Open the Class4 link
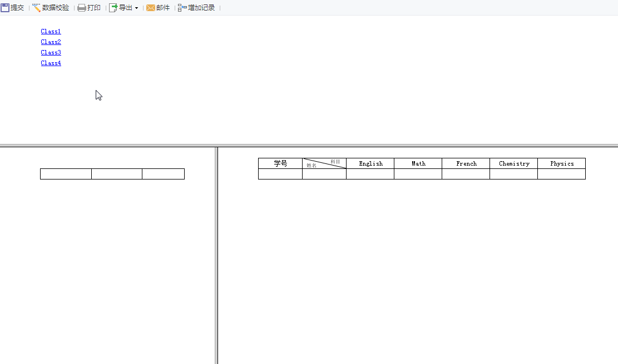The width and height of the screenshot is (618, 364). (x=51, y=63)
